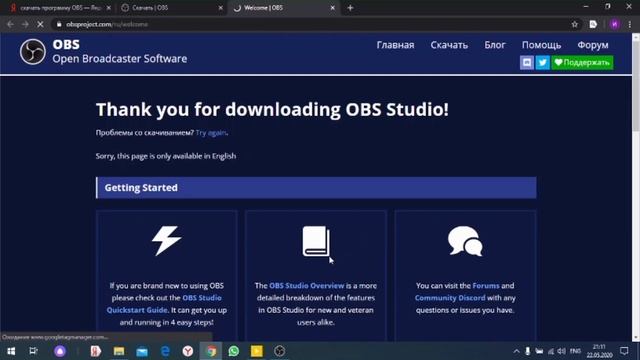Go to the Скачать page
This screenshot has width=640, height=360.
449,45
